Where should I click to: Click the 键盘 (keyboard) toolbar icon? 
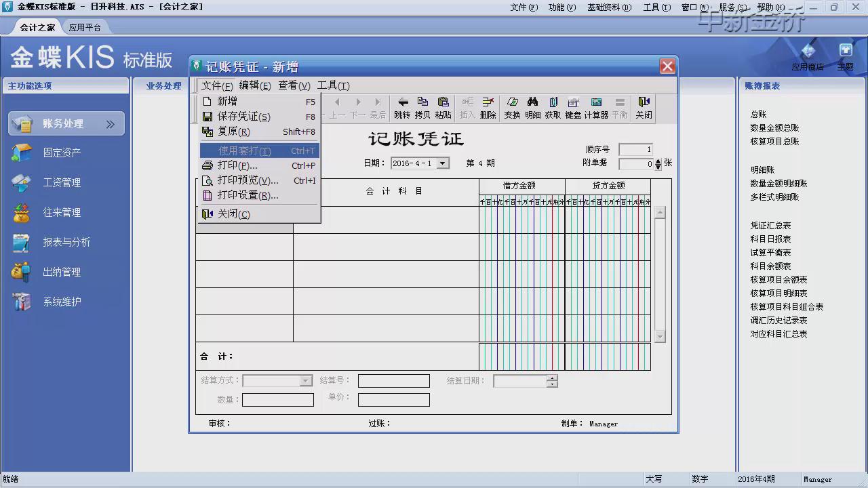(x=573, y=108)
